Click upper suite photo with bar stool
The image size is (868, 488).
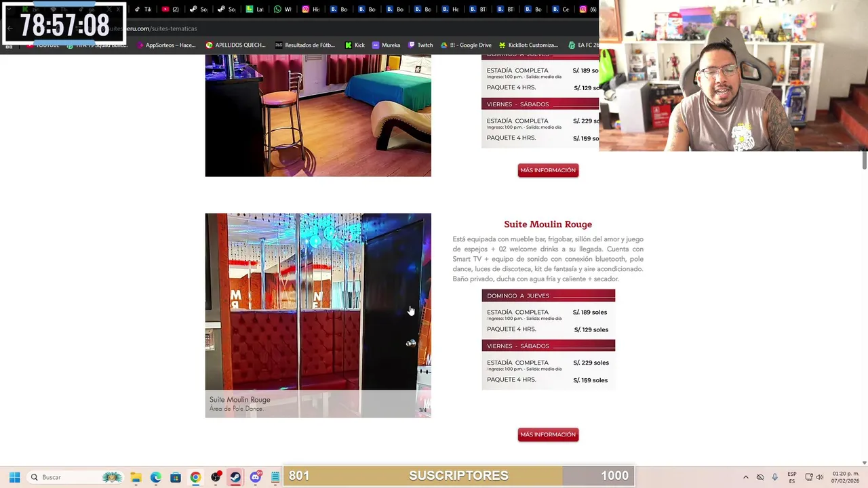coord(318,116)
